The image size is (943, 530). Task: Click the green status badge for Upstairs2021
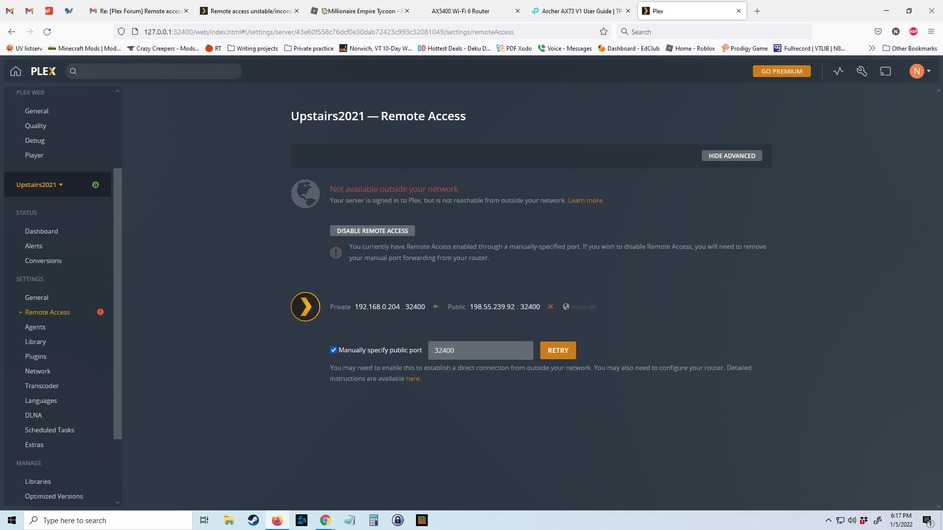96,185
